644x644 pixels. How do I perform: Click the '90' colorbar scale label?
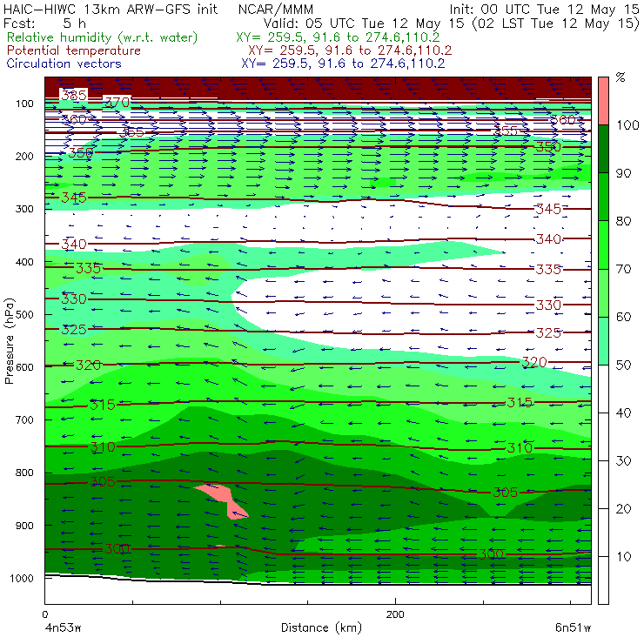[623, 173]
